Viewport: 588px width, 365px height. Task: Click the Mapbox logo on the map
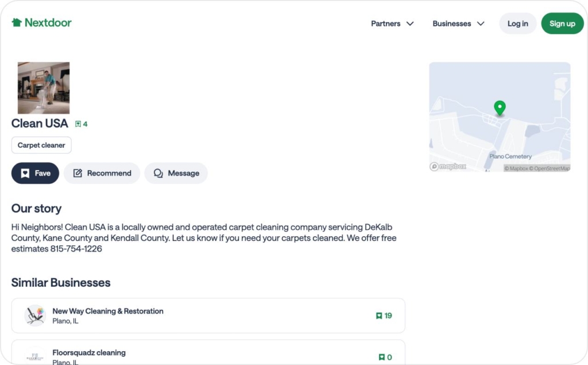[448, 166]
